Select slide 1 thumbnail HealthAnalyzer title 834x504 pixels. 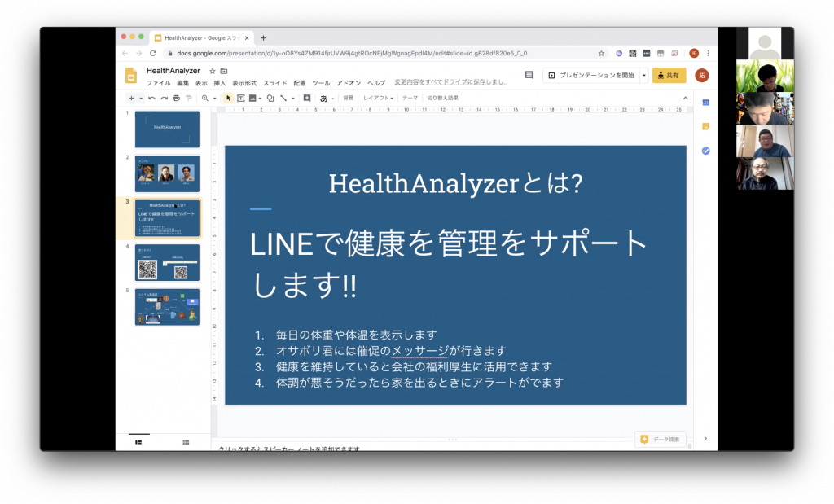pyautogui.click(x=167, y=129)
